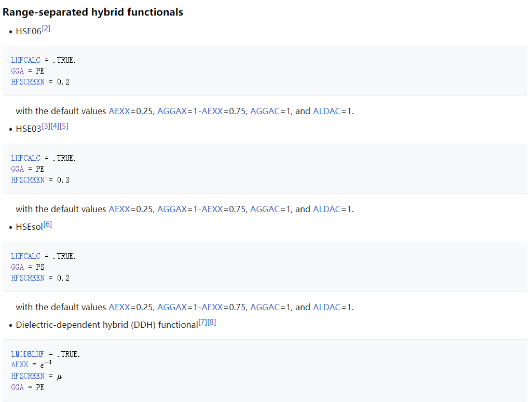Viewport: 532px width, 402px height.
Task: Click AGGAC link in HSE03 default values
Action: pos(265,209)
